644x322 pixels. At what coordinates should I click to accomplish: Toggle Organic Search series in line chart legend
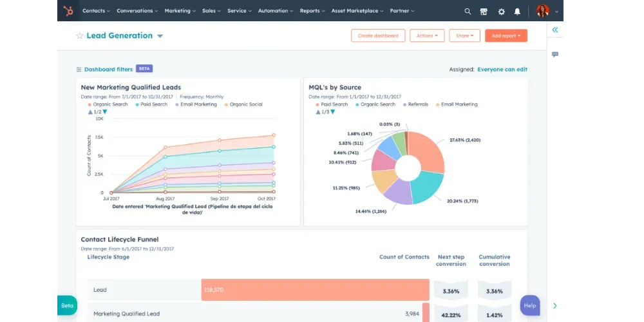click(x=108, y=105)
